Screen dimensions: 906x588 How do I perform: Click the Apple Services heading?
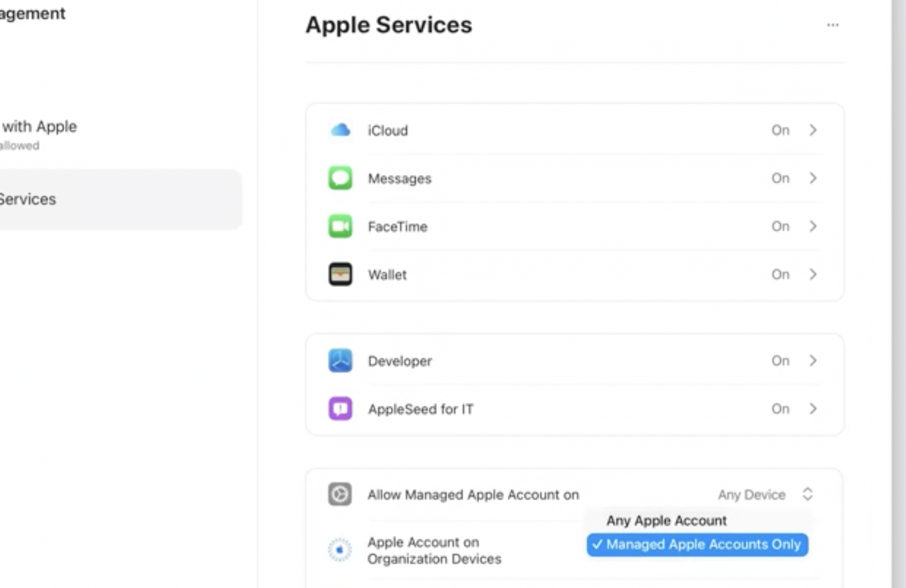coord(389,25)
